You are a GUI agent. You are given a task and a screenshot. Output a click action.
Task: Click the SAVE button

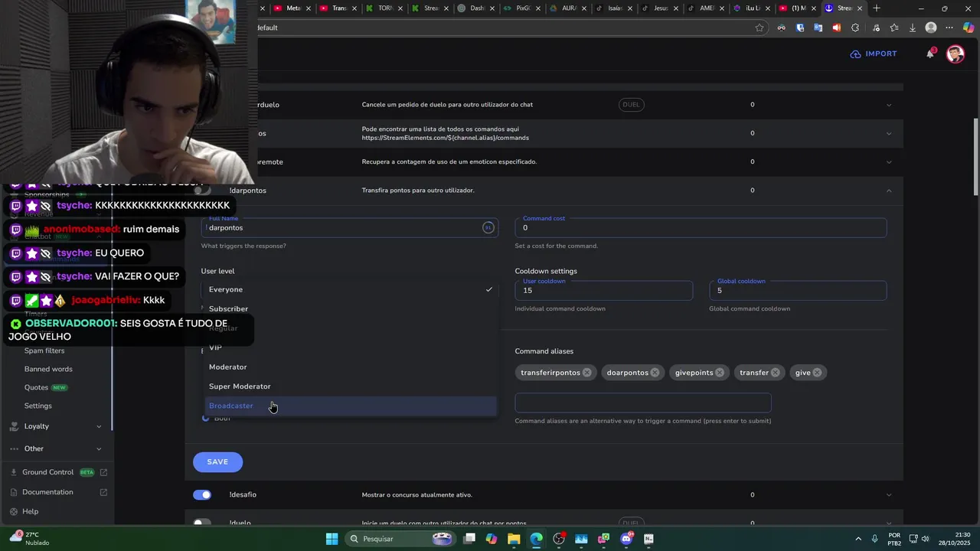[217, 462]
